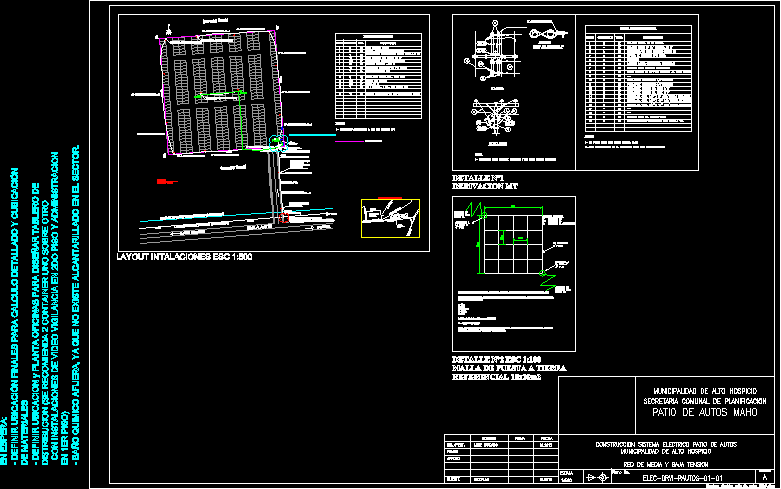Image resolution: width=781 pixels, height=489 pixels.
Task: Click the 'LAYOUT INTALACIONES ESC 1:500' title
Action: [x=183, y=257]
